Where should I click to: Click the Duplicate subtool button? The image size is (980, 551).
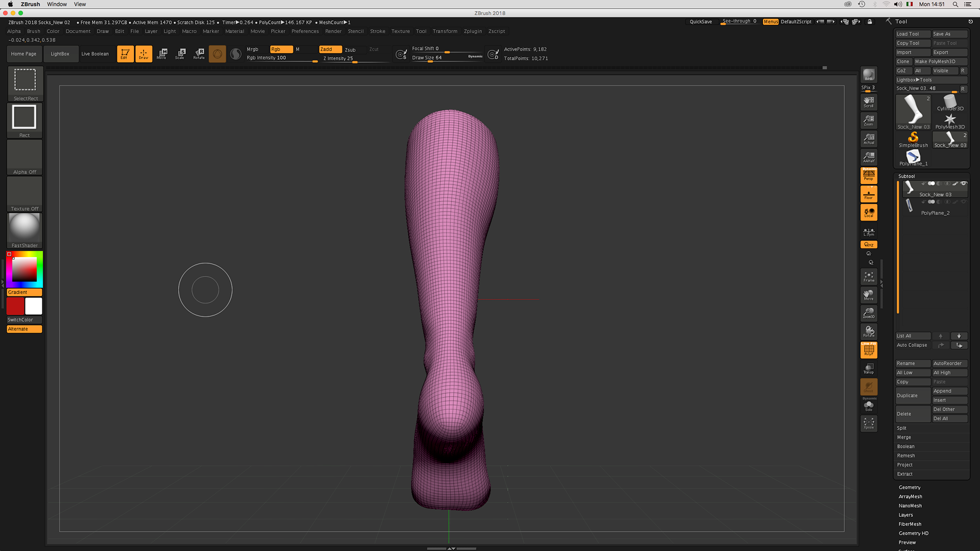point(913,395)
